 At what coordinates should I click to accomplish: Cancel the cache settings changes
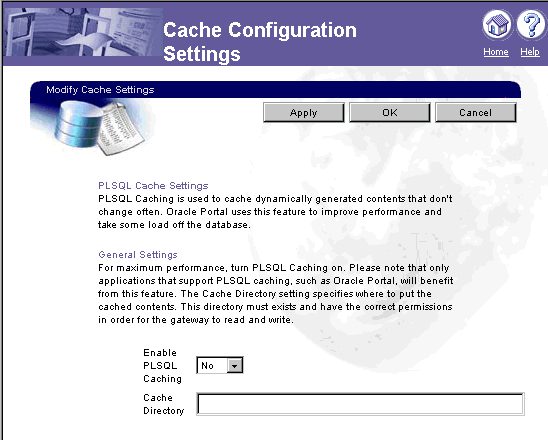click(x=475, y=113)
